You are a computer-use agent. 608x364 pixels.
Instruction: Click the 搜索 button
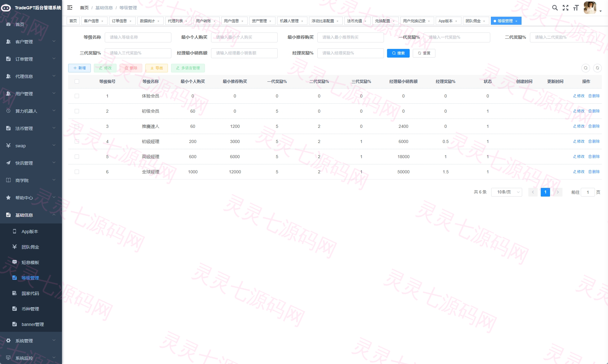(398, 53)
